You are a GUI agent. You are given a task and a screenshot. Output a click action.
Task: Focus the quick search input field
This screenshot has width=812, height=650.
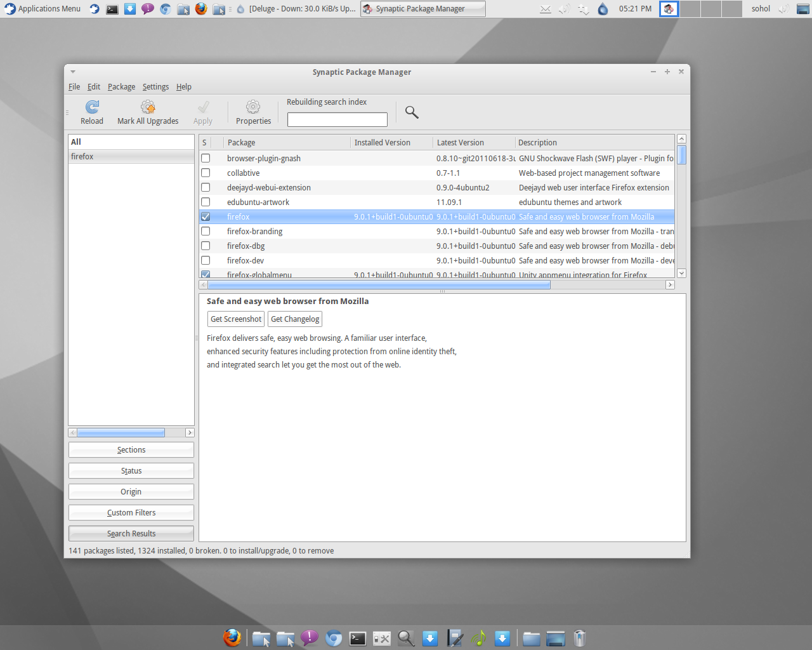coord(337,119)
